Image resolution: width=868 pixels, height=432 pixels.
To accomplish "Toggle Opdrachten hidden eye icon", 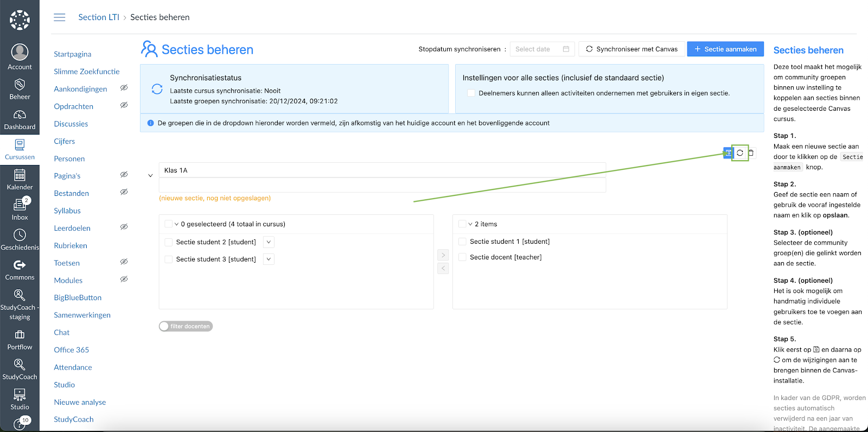I will point(124,105).
